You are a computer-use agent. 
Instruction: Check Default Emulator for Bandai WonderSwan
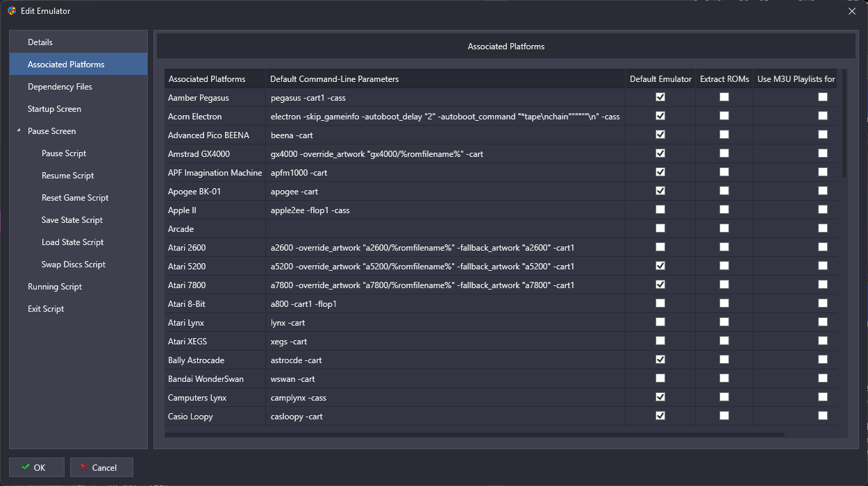[x=660, y=378]
